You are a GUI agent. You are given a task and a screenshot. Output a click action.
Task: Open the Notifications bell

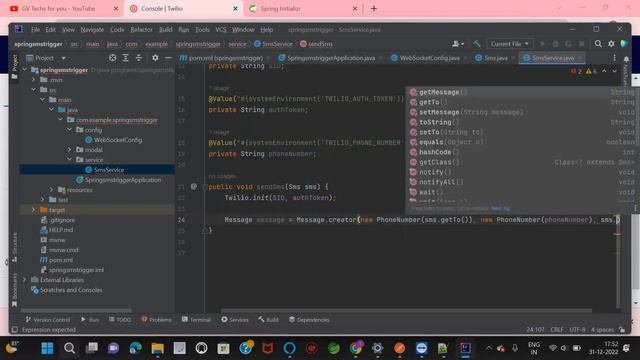coord(626,59)
